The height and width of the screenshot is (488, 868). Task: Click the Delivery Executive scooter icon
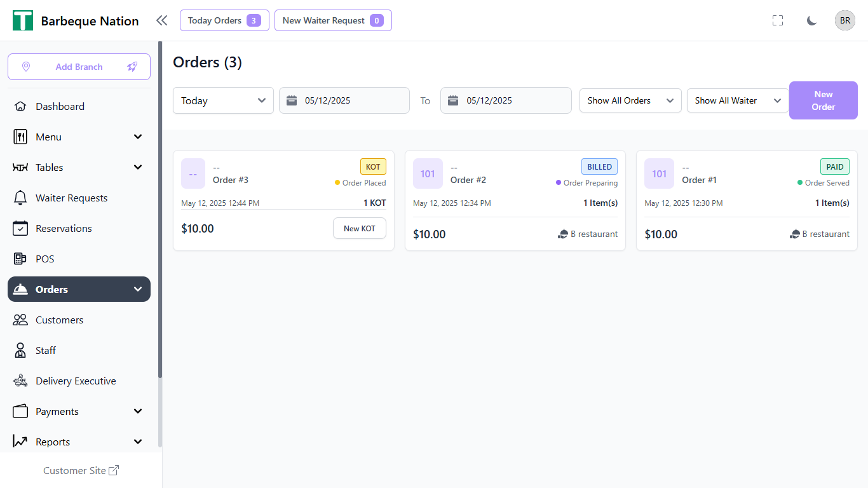21,381
